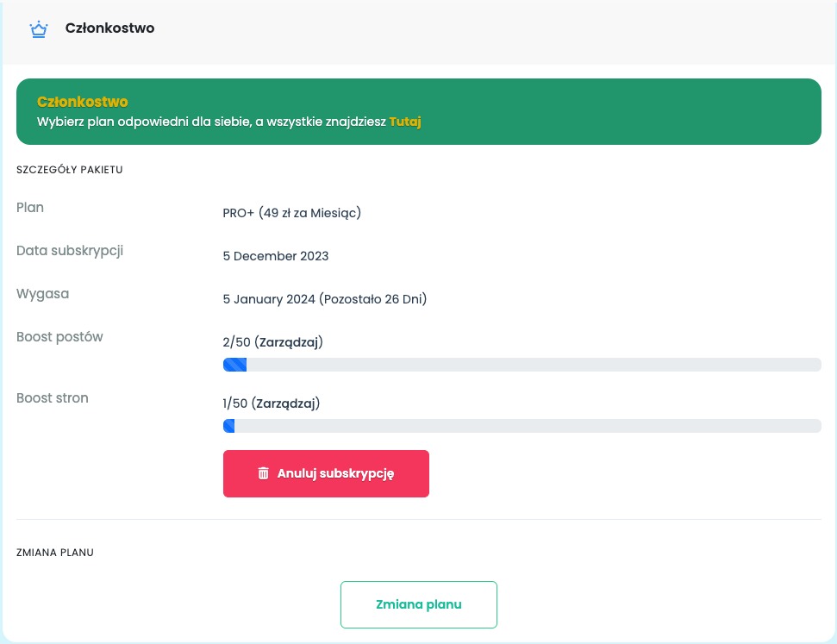Open "Zarządzaj" next to Boost postów 2/50
837x644 pixels.
tap(287, 342)
